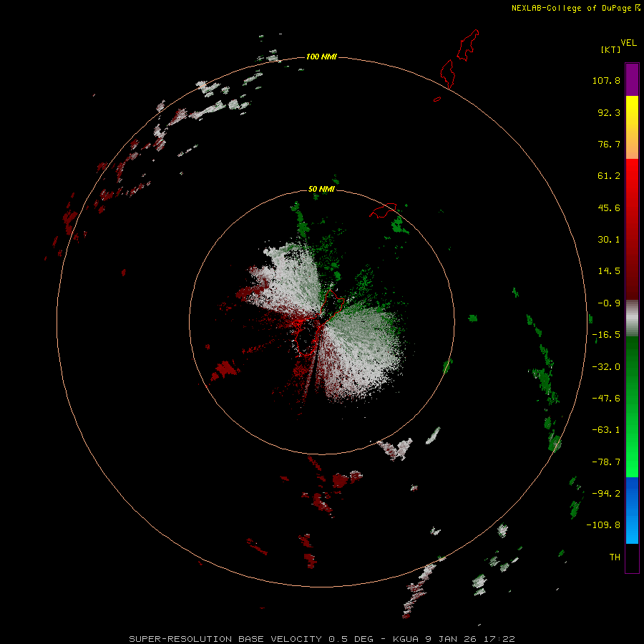Viewport: 644px width, 644px height.
Task: Click the 100 NMI range ring label
Action: [321, 57]
